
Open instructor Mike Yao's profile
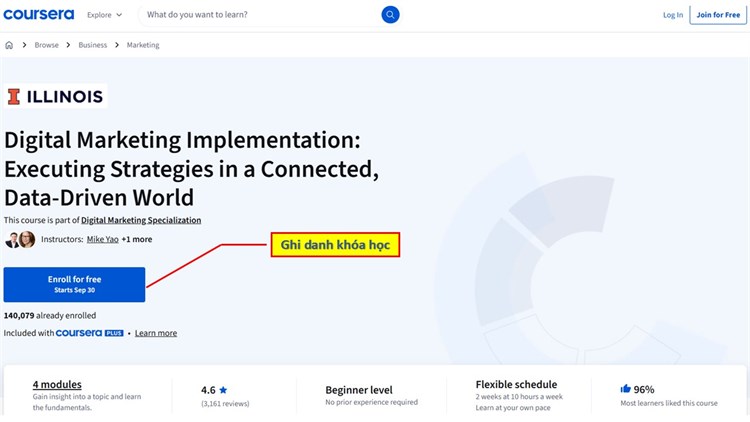pyautogui.click(x=102, y=240)
